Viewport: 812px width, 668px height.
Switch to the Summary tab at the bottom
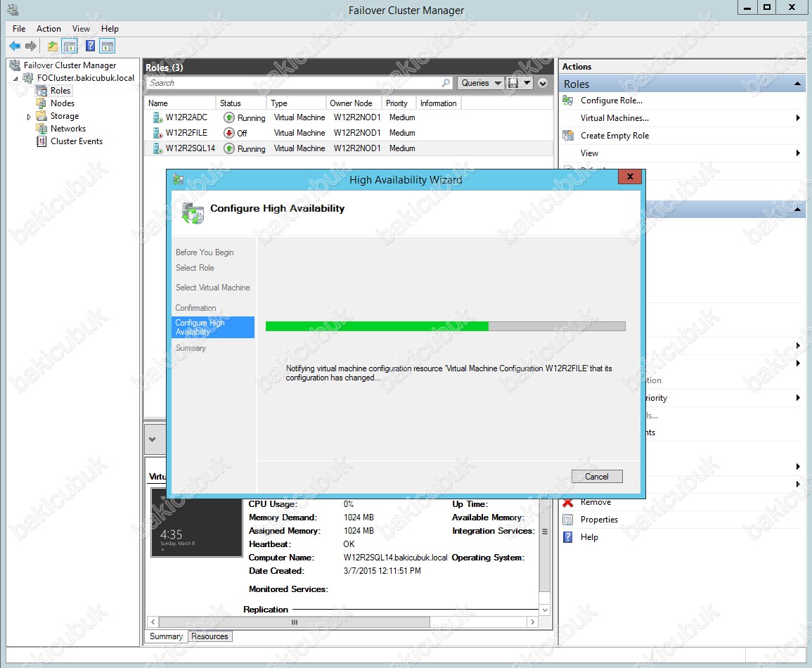(x=166, y=636)
